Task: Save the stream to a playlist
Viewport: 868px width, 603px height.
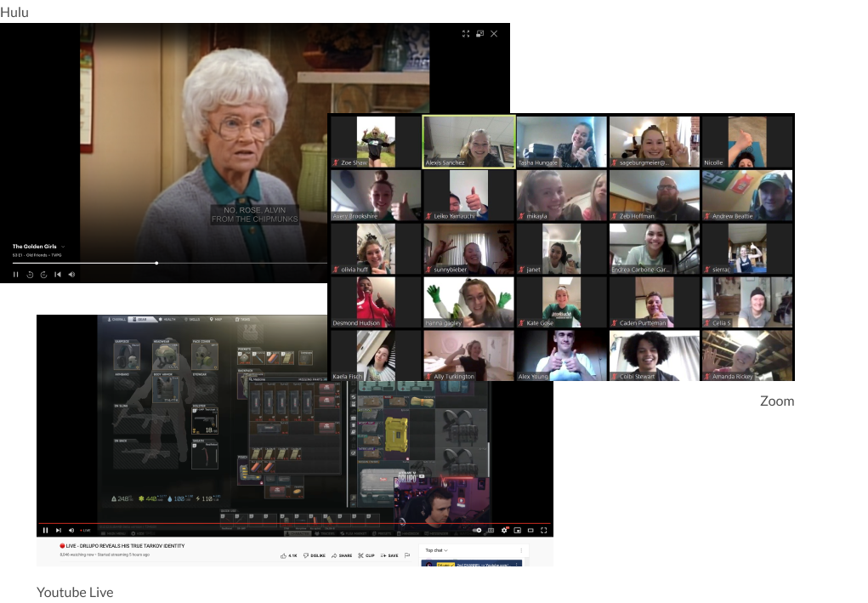Action: [x=389, y=555]
